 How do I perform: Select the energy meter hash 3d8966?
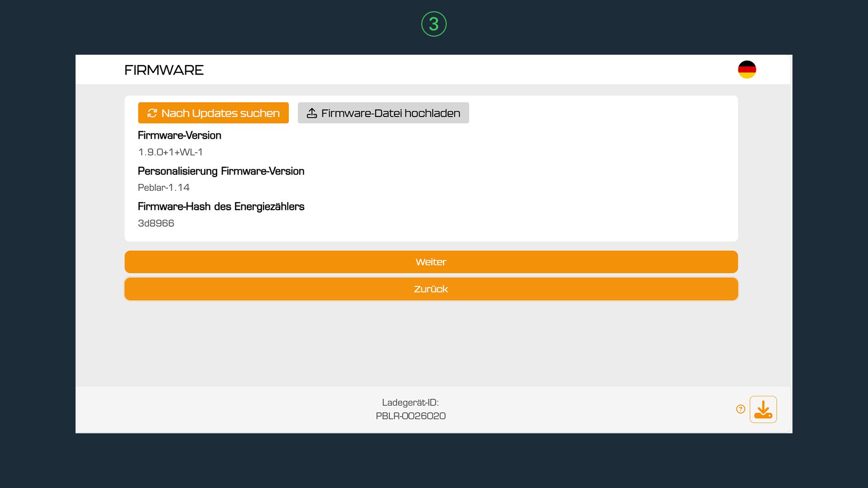pyautogui.click(x=156, y=223)
